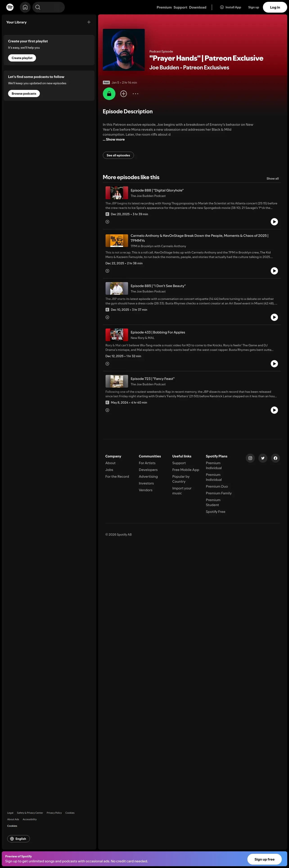Click Developers footer link
Viewport: 289px width, 868px height.
click(x=148, y=470)
